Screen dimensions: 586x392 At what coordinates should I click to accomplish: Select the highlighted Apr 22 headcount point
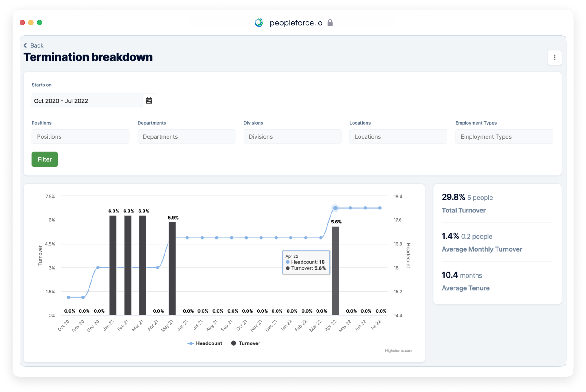pyautogui.click(x=335, y=208)
